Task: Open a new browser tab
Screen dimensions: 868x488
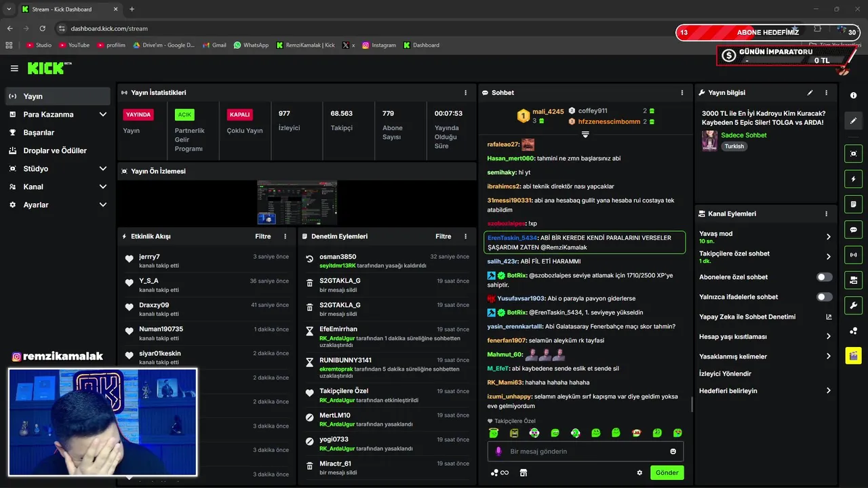Action: point(132,9)
